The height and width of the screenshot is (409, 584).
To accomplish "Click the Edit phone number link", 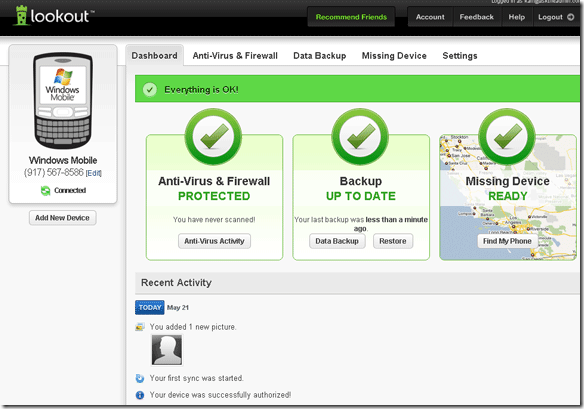I will coord(93,173).
